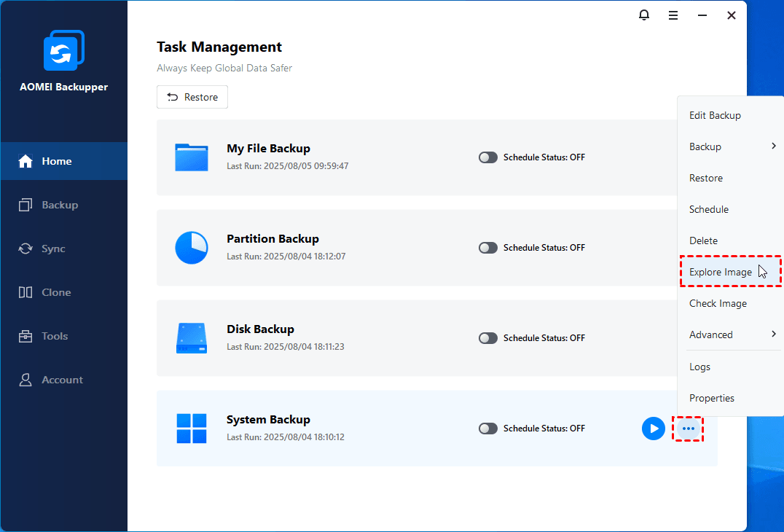Select Explore Image from the context menu
Viewport: 784px width, 532px height.
pos(721,272)
